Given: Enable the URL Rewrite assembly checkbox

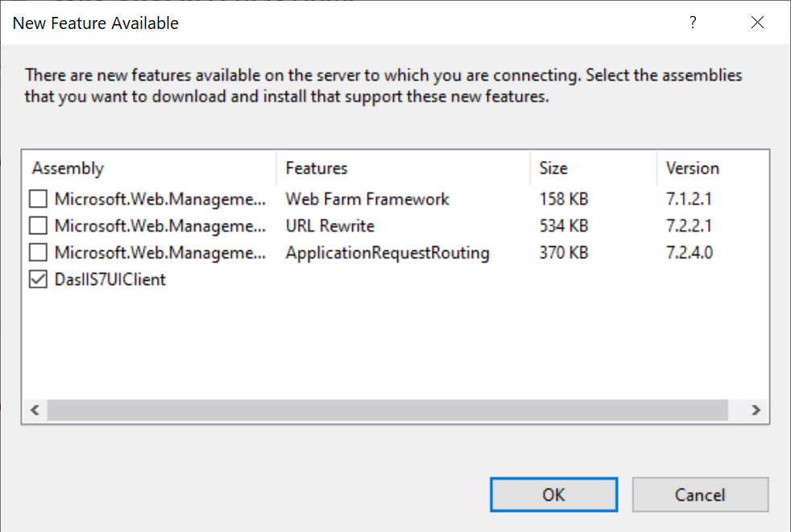Looking at the screenshot, I should click(38, 226).
